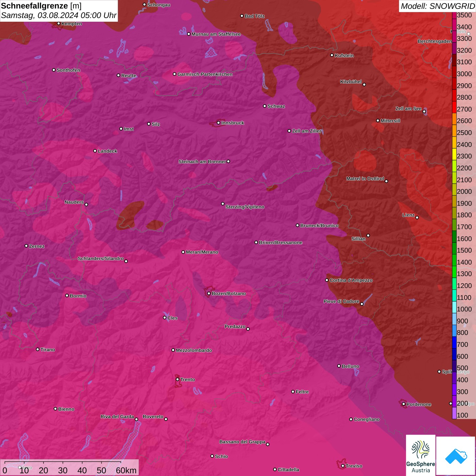Viewport: 476px width, 476px height.
Task: Select the Kempten city marker
Action: click(x=58, y=23)
